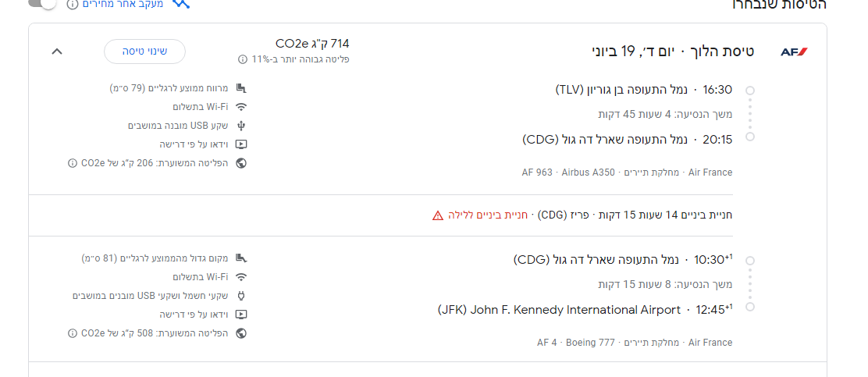Click the USB outlet icon in the first segment
Image resolution: width=868 pixels, height=377 pixels.
click(241, 126)
